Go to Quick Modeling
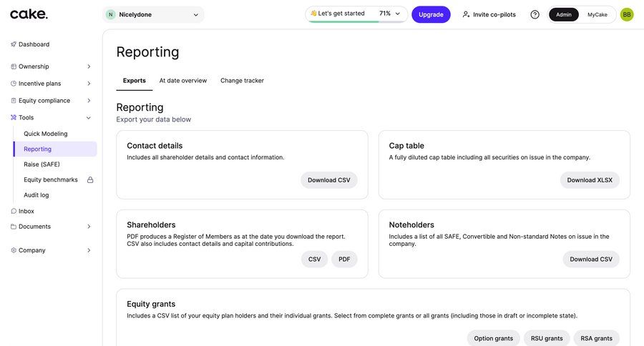Viewport: 644px width, 346px height. tap(46, 134)
